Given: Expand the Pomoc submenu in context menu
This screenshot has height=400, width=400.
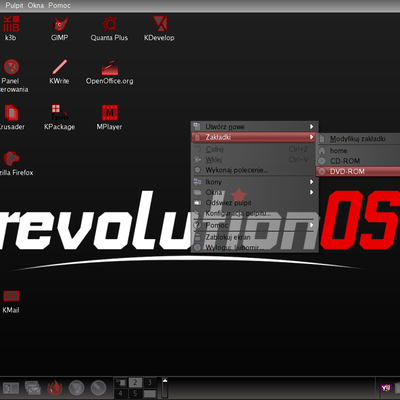Looking at the screenshot, I should (255, 225).
